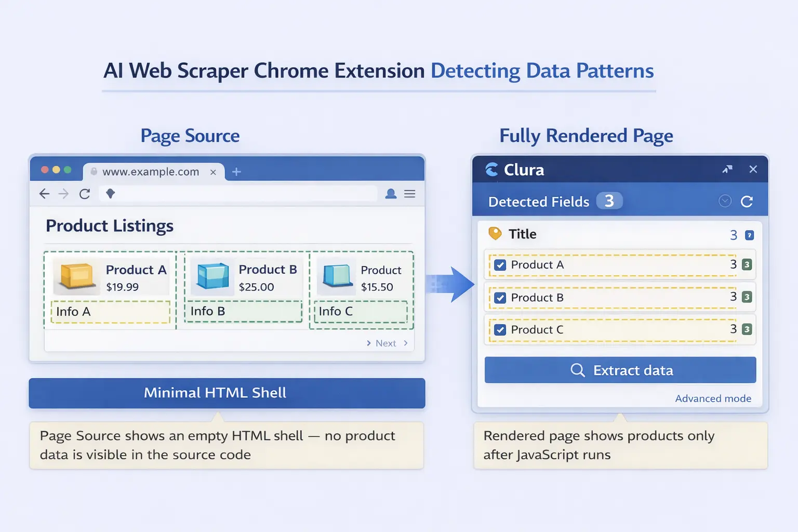Click the browser profile icon
The width and height of the screenshot is (798, 532).
click(x=391, y=194)
